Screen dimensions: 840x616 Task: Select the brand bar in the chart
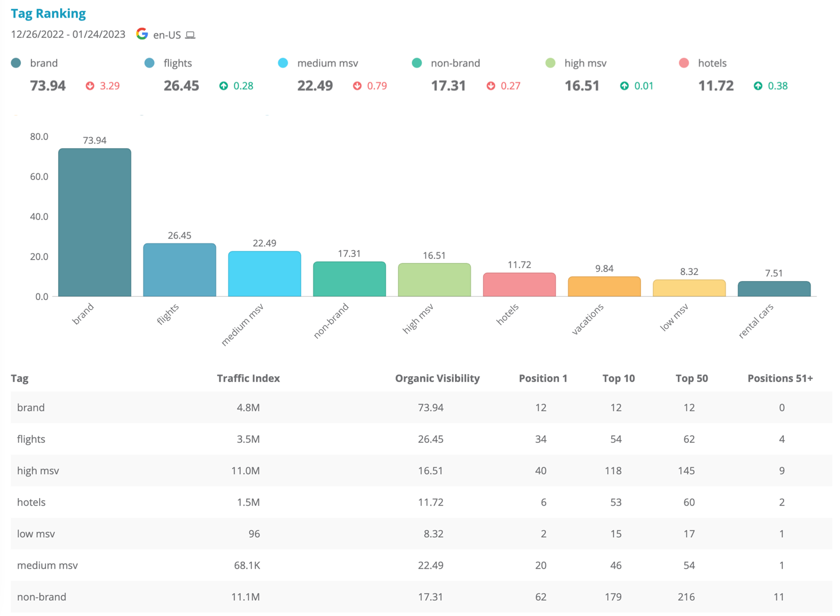[94, 222]
